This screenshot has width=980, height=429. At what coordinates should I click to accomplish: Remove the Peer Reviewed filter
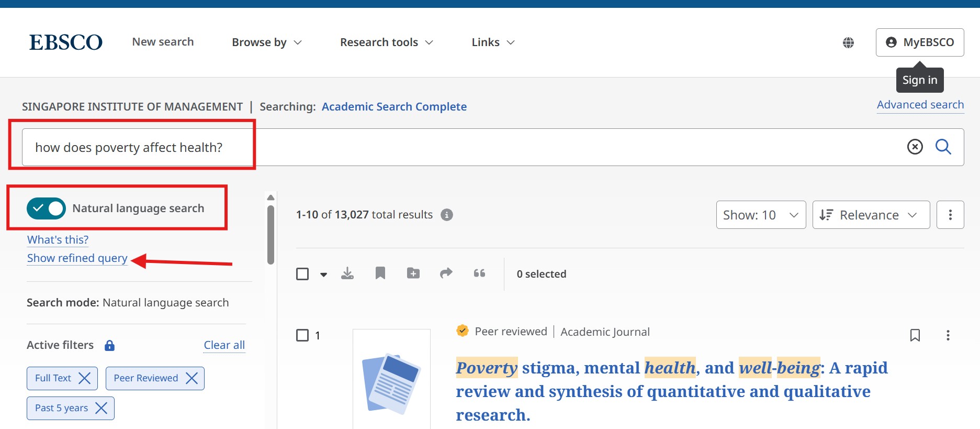[x=192, y=378]
